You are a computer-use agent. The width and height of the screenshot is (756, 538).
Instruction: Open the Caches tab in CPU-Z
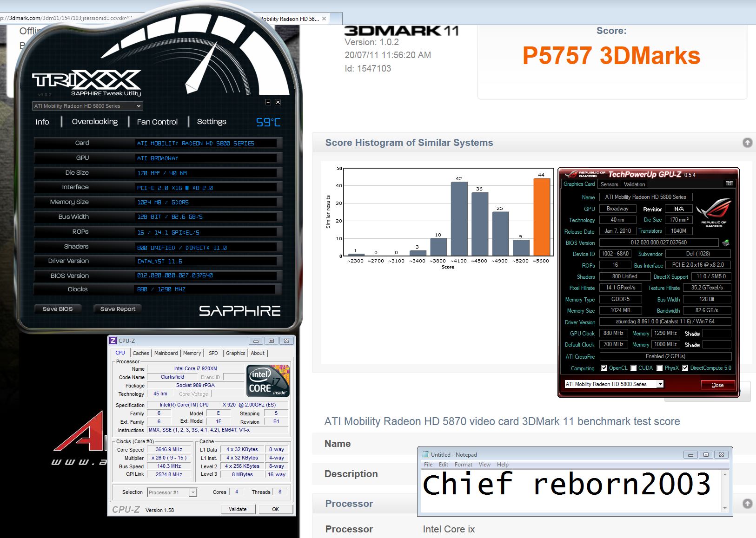click(141, 353)
